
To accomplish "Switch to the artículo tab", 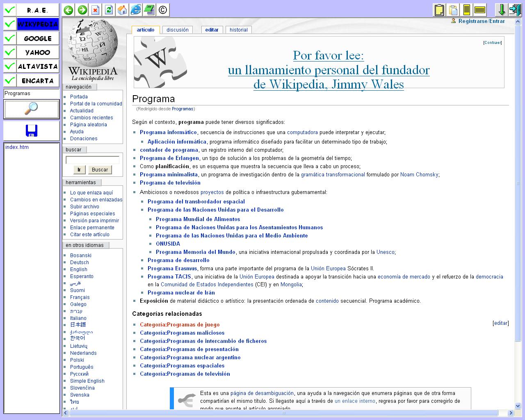I will [146, 30].
